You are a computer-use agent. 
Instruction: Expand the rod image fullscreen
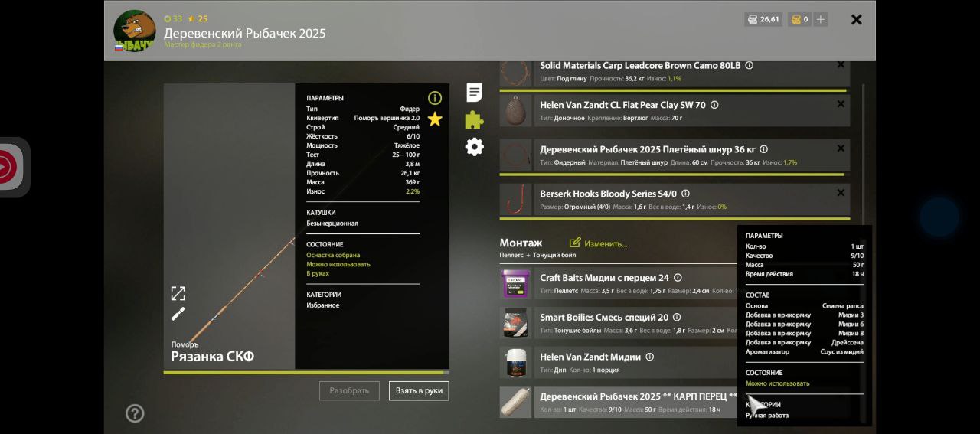point(178,294)
